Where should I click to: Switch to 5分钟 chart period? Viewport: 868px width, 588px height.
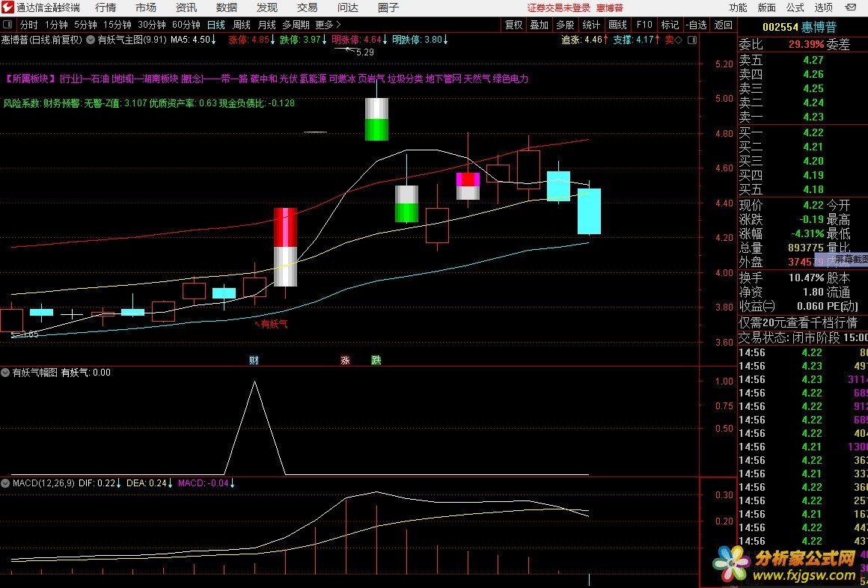tap(85, 25)
